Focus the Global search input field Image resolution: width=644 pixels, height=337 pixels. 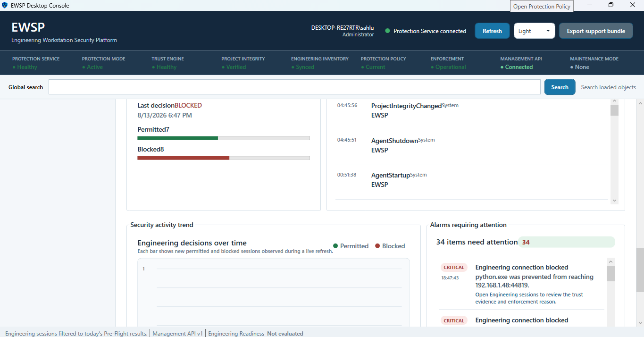[294, 87]
